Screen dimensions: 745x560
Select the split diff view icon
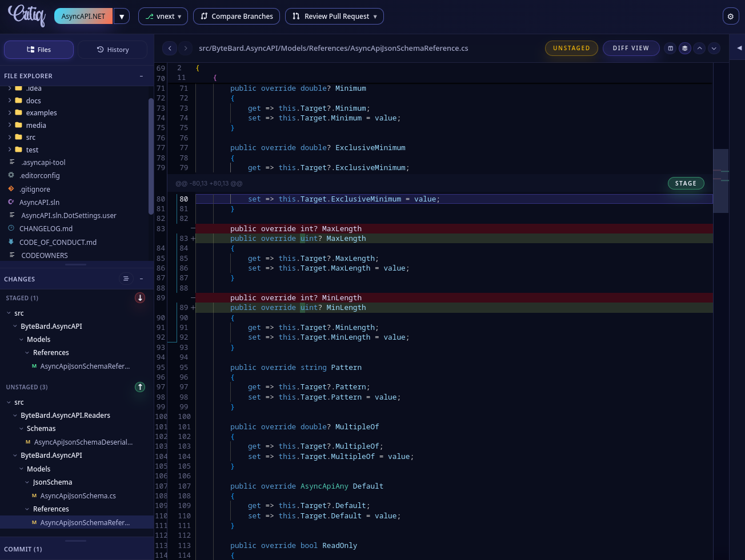[670, 48]
